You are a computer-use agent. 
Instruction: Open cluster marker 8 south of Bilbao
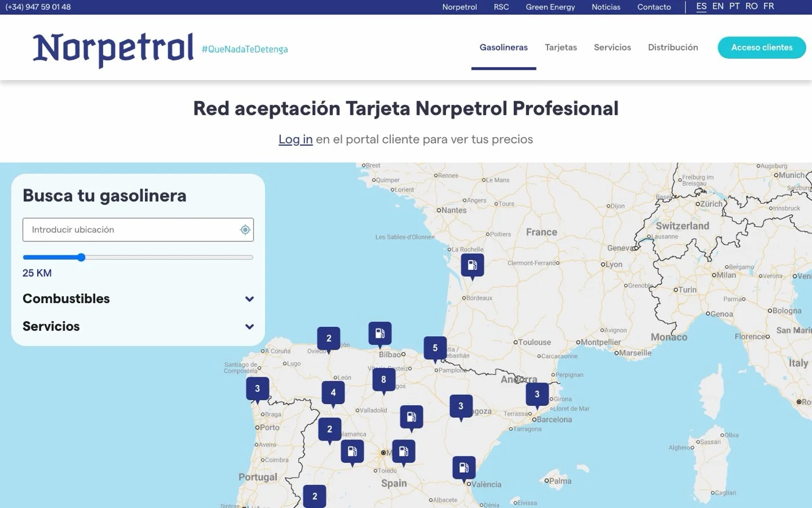pyautogui.click(x=383, y=380)
